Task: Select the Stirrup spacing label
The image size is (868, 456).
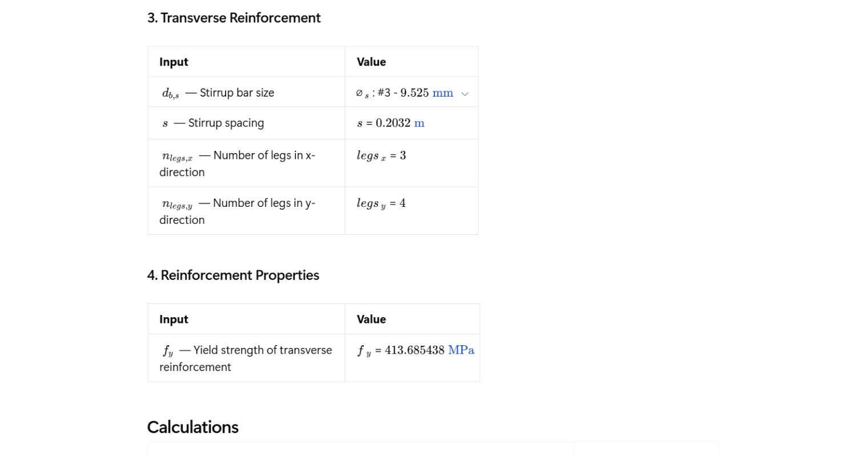Action: click(226, 123)
